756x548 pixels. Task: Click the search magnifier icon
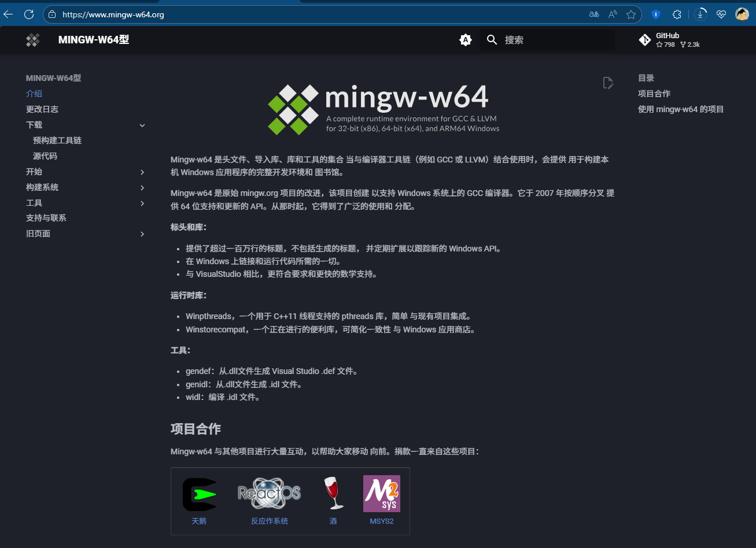(x=492, y=40)
